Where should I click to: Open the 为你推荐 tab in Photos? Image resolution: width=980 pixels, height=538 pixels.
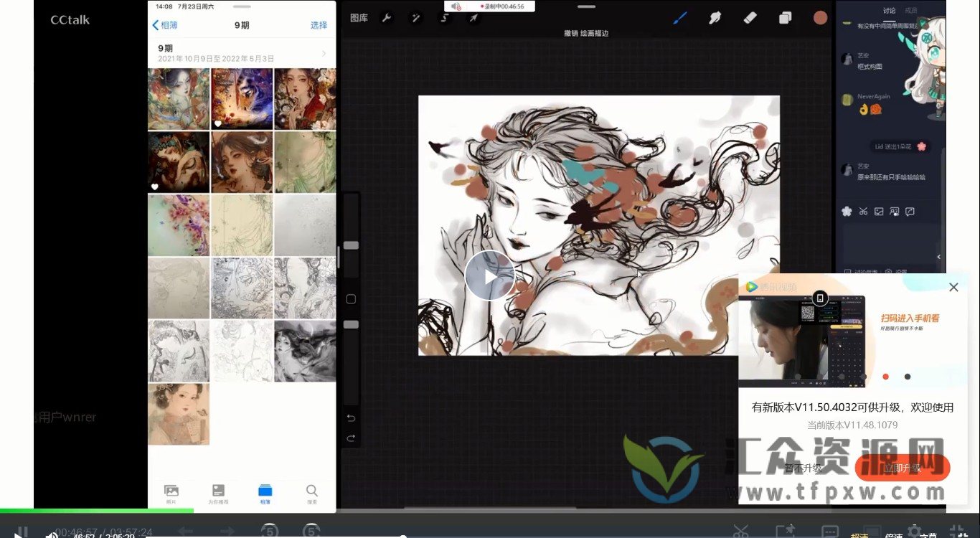(x=218, y=494)
